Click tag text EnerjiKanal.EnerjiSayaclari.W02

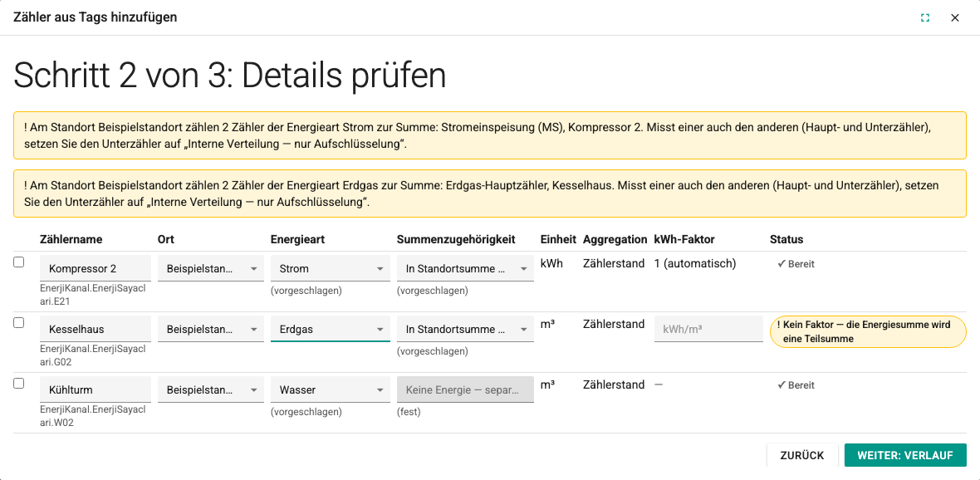tap(92, 418)
